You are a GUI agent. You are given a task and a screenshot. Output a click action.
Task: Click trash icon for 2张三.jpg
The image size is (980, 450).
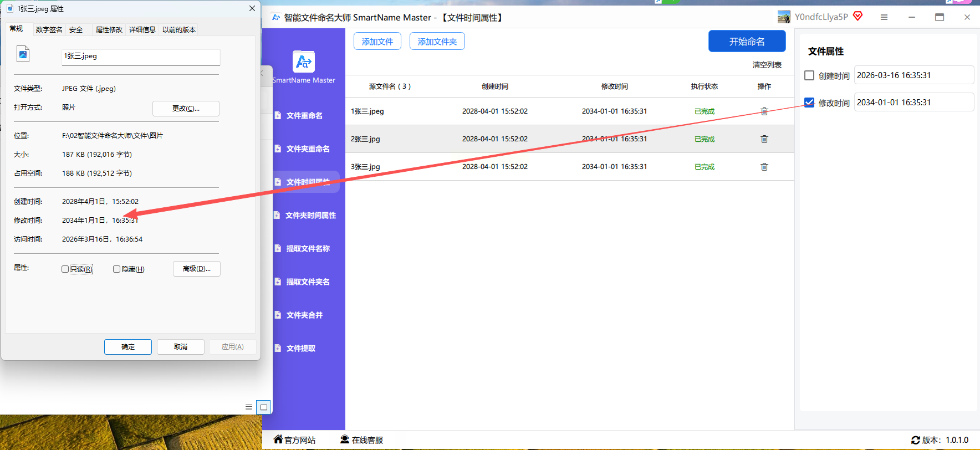764,139
